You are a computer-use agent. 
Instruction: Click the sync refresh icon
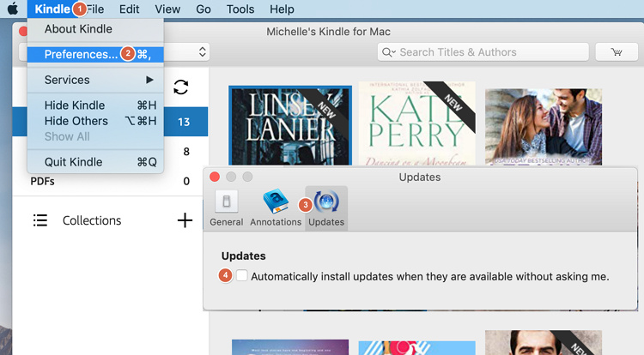181,87
